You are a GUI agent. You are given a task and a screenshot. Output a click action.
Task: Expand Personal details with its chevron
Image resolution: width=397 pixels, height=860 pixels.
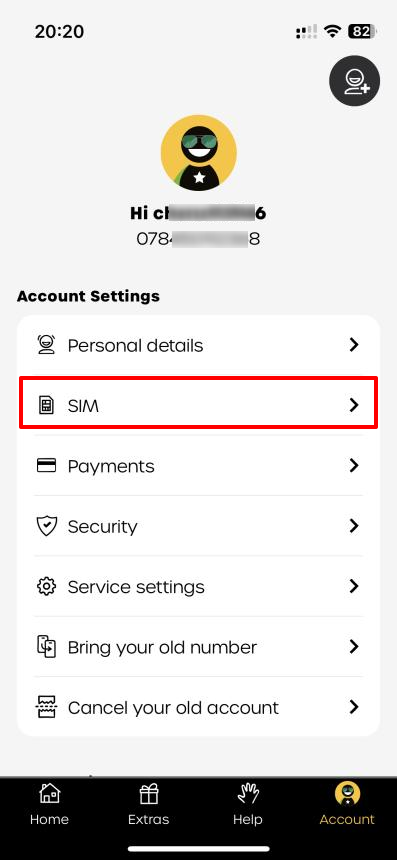click(x=354, y=345)
